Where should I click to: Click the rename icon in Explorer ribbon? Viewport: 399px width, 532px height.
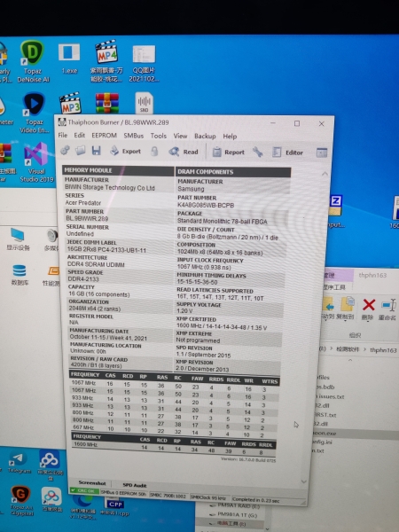387,309
